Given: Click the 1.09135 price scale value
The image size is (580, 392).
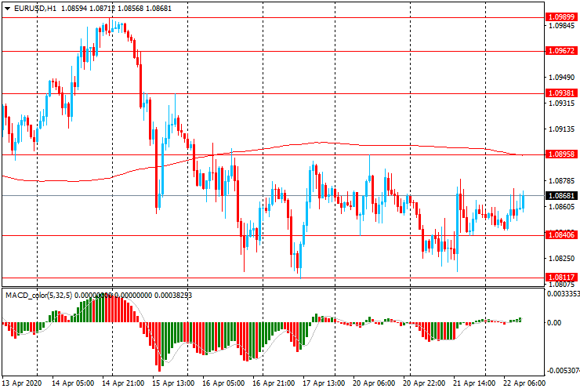Looking at the screenshot, I should coord(562,129).
